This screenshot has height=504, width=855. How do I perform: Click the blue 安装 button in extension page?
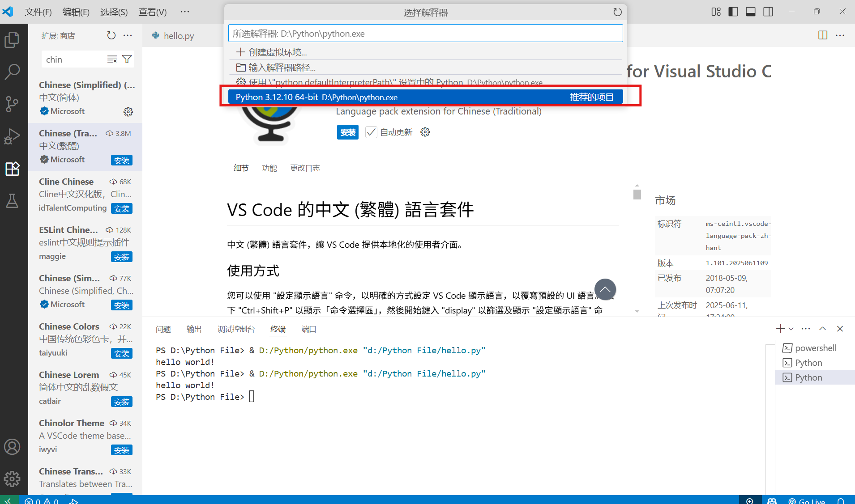[347, 132]
